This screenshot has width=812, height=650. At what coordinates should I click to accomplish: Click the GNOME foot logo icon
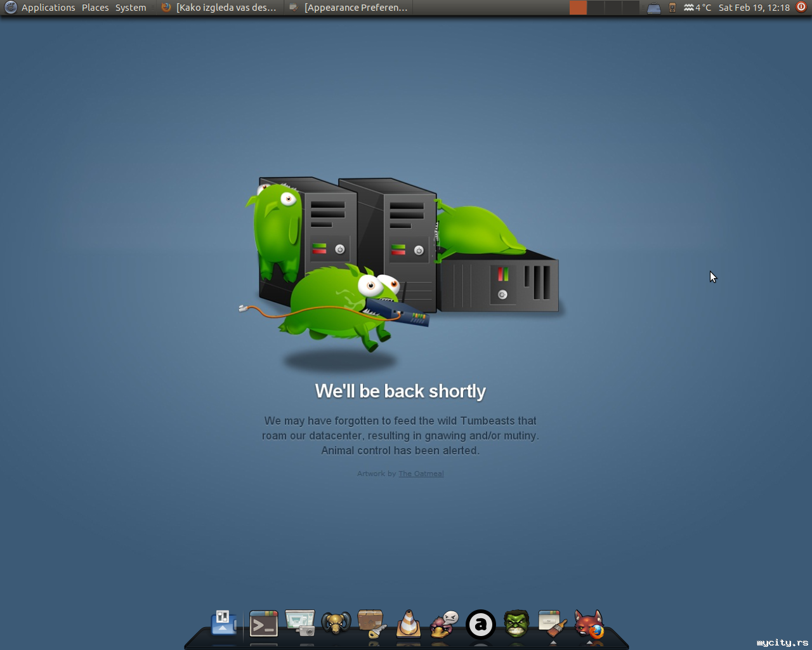point(10,8)
